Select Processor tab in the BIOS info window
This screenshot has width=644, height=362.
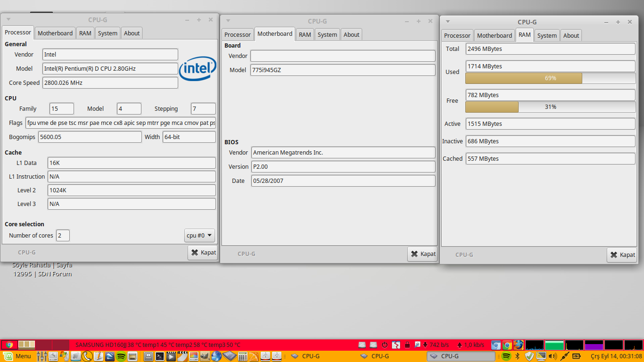pyautogui.click(x=238, y=34)
